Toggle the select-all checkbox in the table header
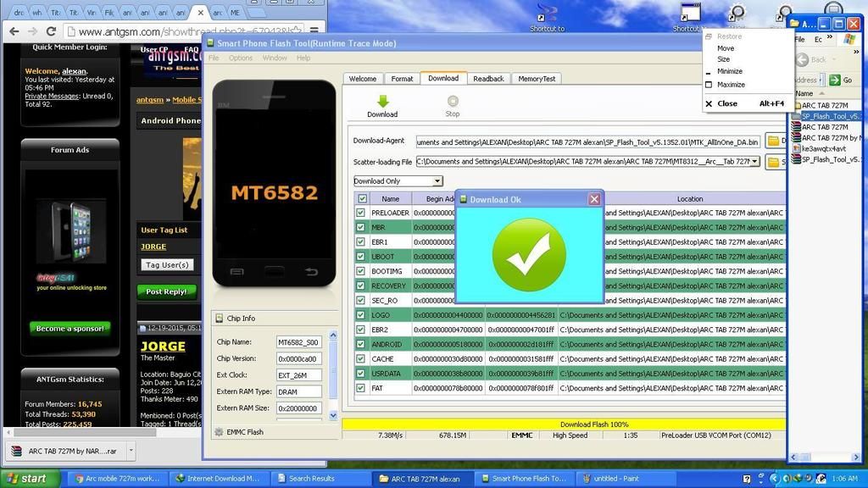 click(362, 198)
